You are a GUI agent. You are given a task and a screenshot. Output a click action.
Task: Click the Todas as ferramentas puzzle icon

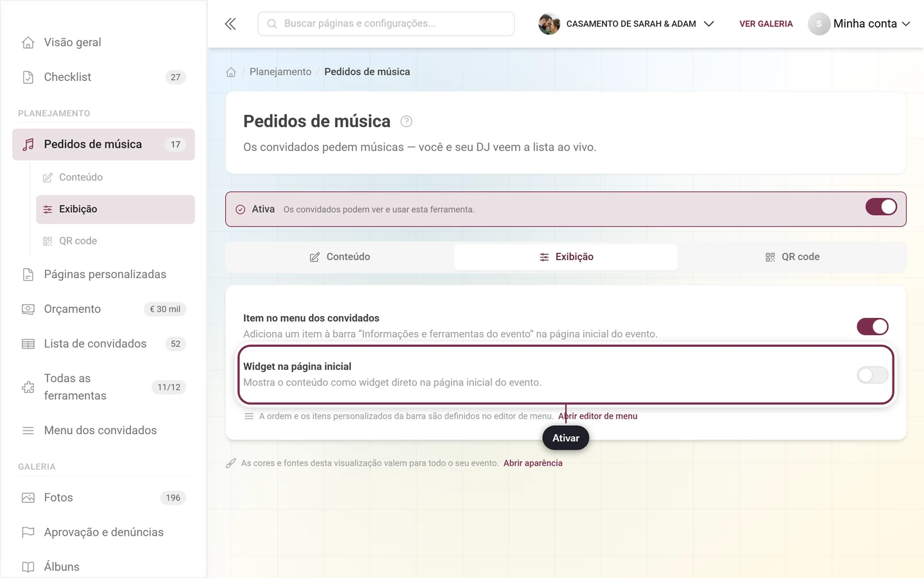point(28,387)
